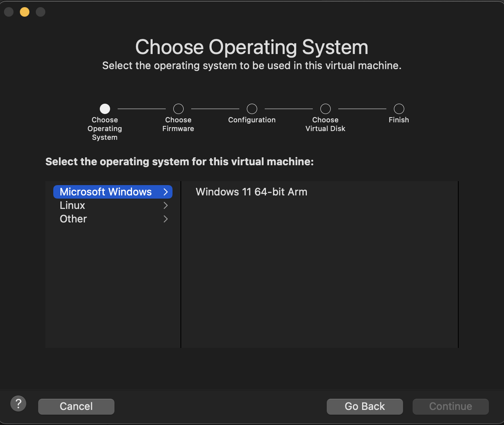The height and width of the screenshot is (425, 504).
Task: Click the Choose Firmware step label
Action: click(x=178, y=124)
